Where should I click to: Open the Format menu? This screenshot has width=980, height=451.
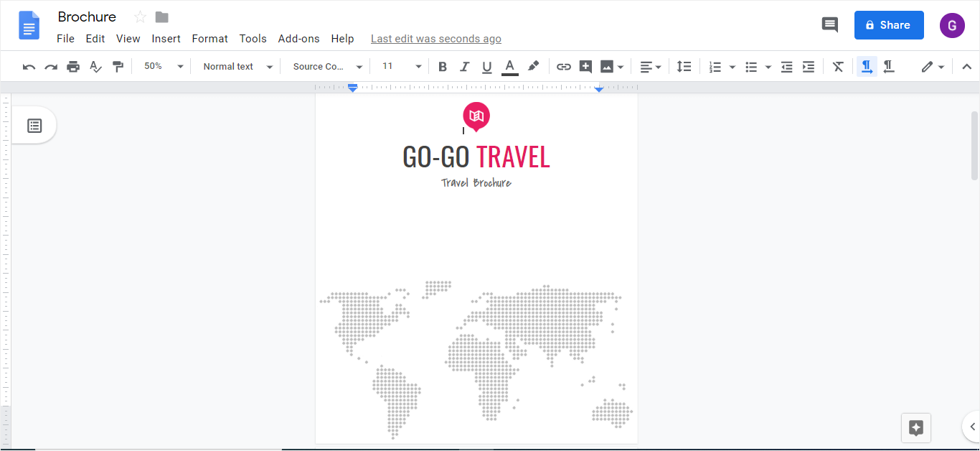tap(209, 39)
